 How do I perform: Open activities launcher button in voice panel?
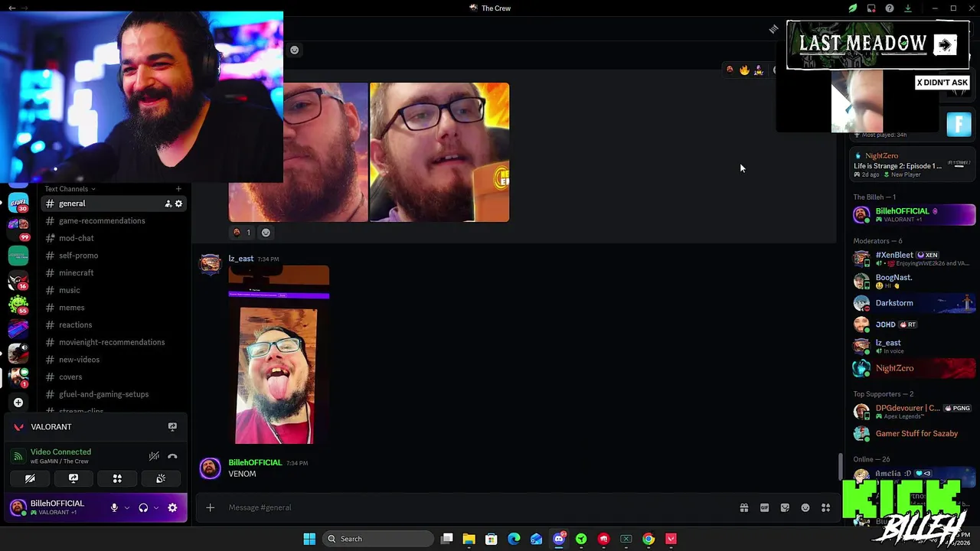[117, 478]
